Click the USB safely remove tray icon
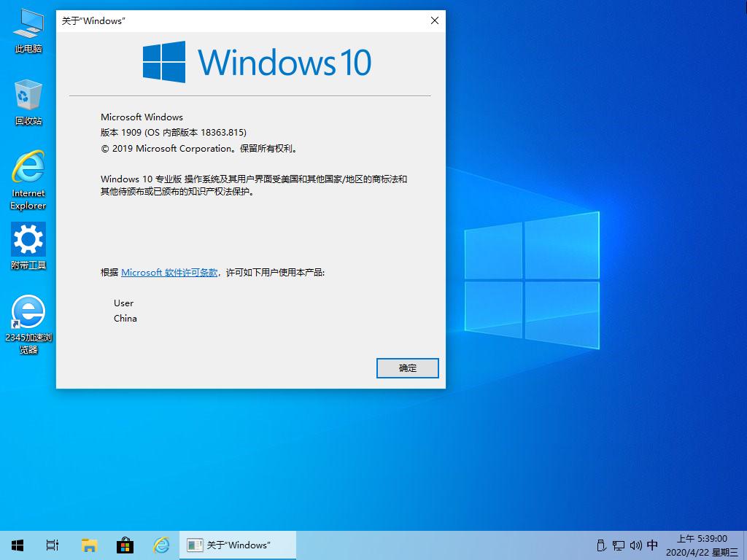The width and height of the screenshot is (747, 560). click(x=602, y=545)
